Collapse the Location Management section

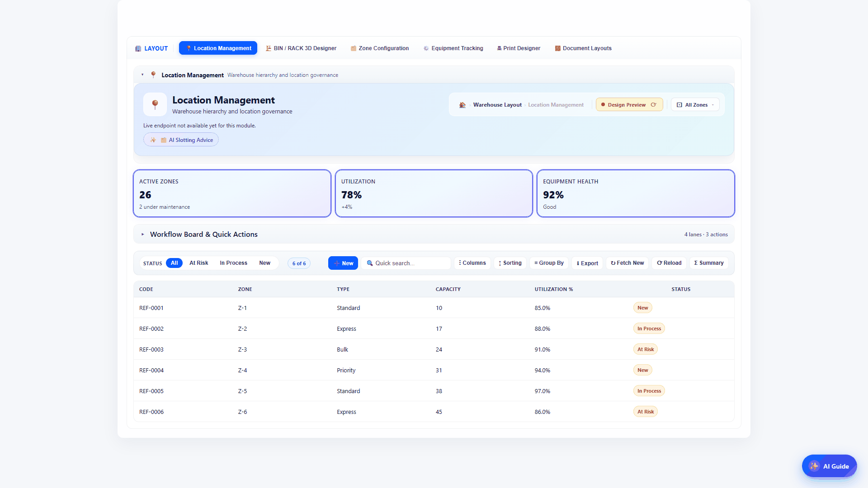[x=142, y=75]
